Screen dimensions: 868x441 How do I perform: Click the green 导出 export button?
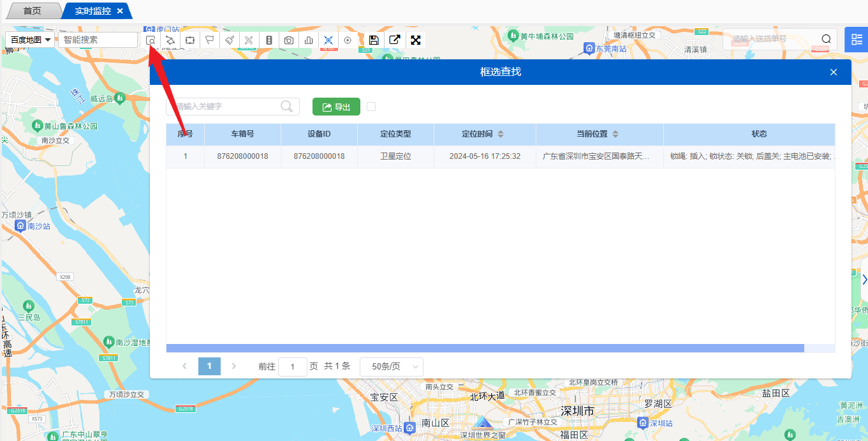(x=336, y=107)
